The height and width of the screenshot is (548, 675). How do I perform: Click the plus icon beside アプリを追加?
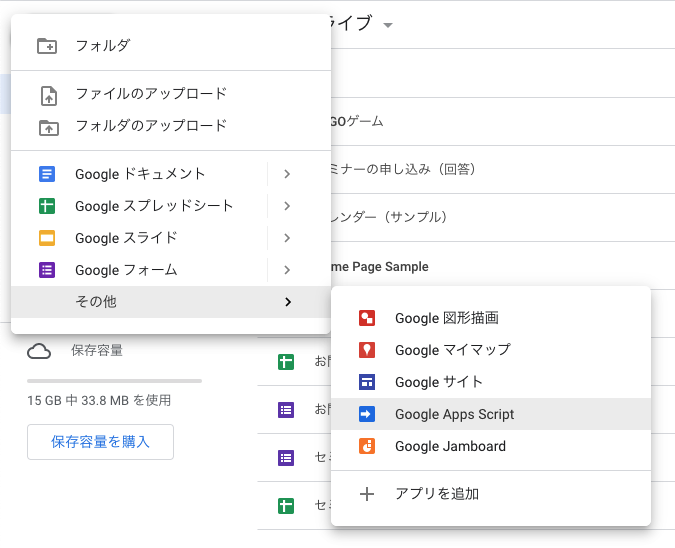tap(367, 494)
